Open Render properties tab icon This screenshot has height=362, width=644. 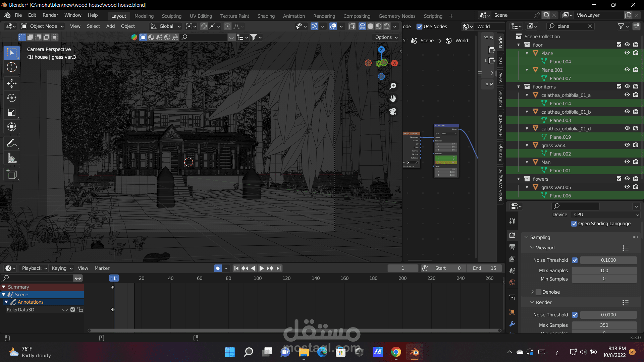tap(512, 235)
